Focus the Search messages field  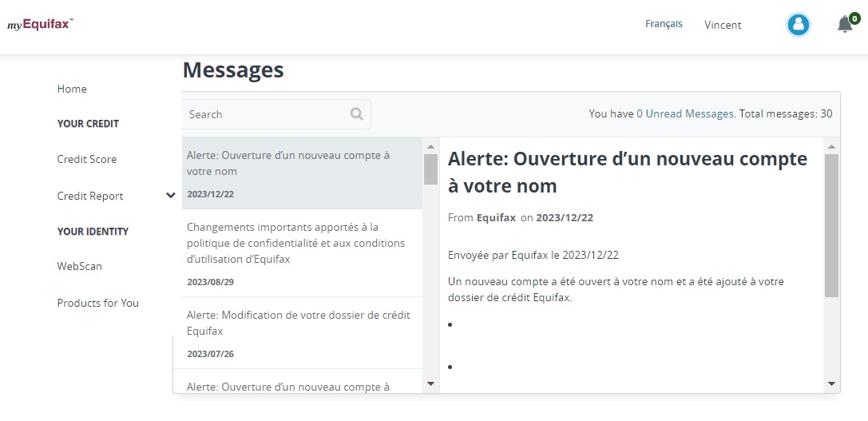[266, 114]
